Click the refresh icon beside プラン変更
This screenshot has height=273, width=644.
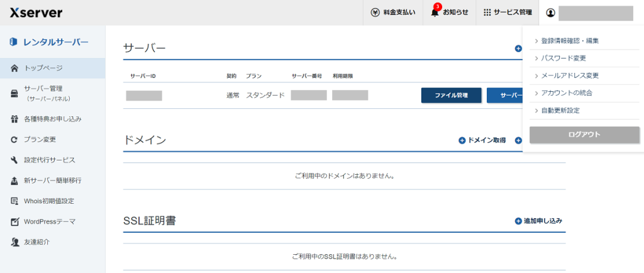(x=14, y=140)
